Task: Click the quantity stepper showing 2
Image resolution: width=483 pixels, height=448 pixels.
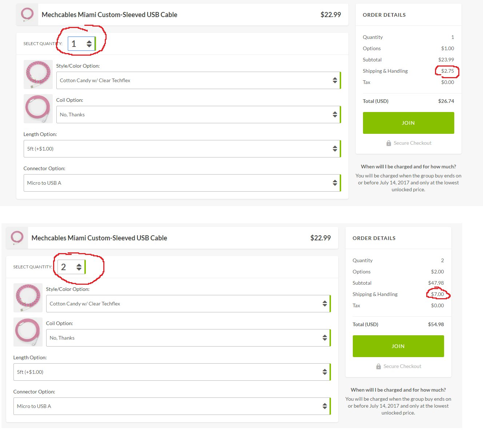Action: (72, 267)
